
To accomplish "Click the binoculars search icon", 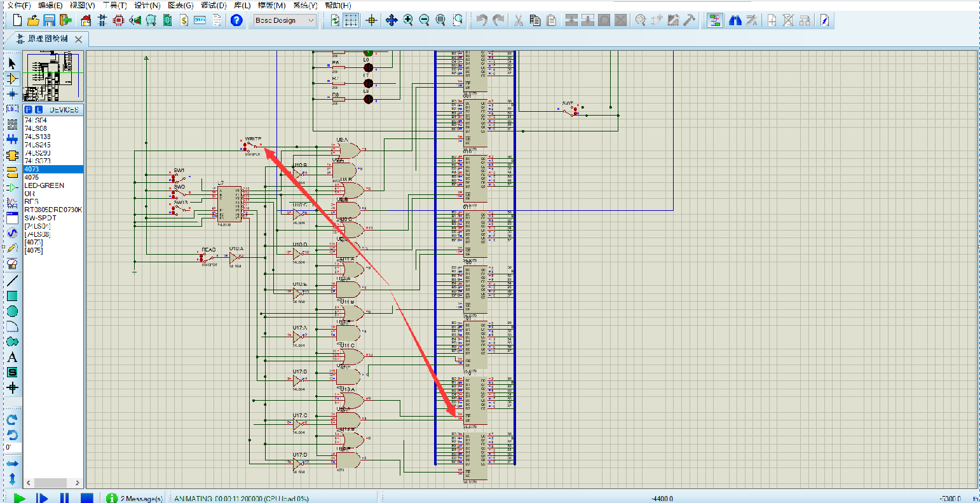I will 735,20.
